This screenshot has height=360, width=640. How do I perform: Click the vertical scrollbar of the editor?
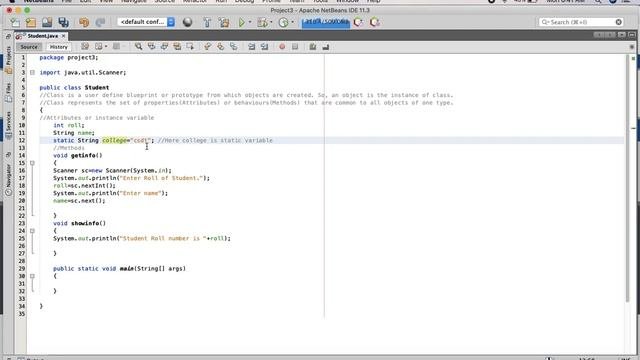[628, 179]
